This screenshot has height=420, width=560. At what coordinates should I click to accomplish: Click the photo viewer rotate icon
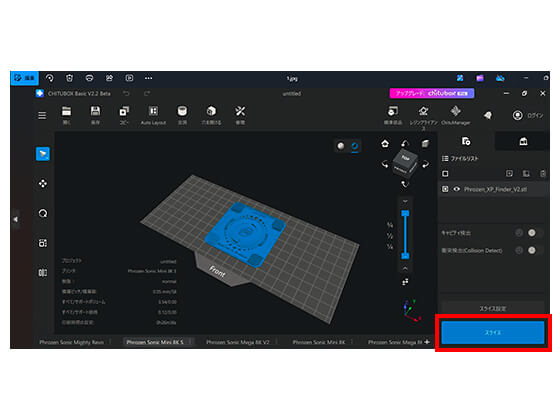coord(50,78)
